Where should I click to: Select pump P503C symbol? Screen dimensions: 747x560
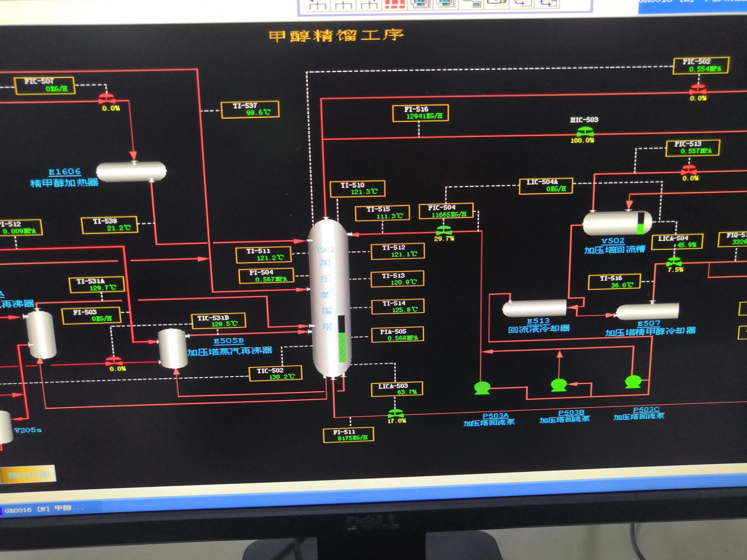[x=633, y=382]
